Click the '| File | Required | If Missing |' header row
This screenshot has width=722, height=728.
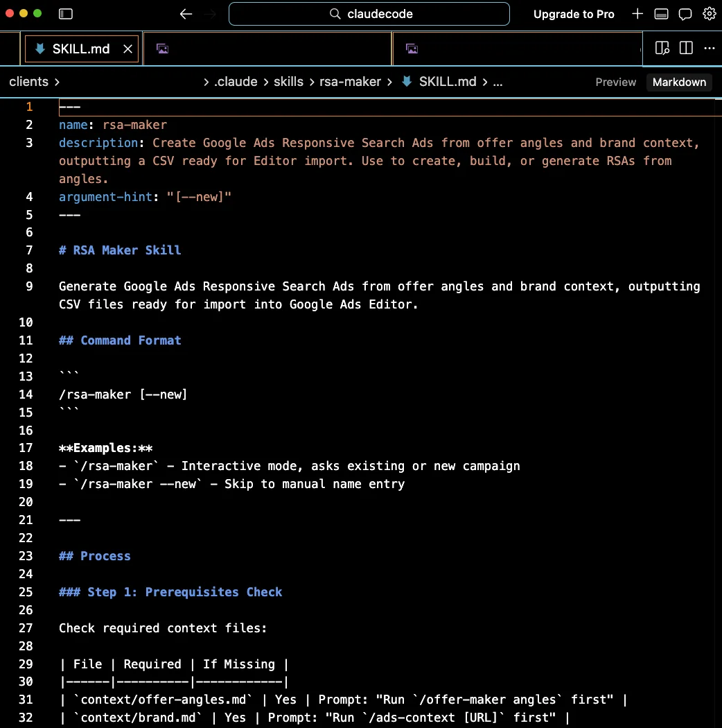pos(174,664)
